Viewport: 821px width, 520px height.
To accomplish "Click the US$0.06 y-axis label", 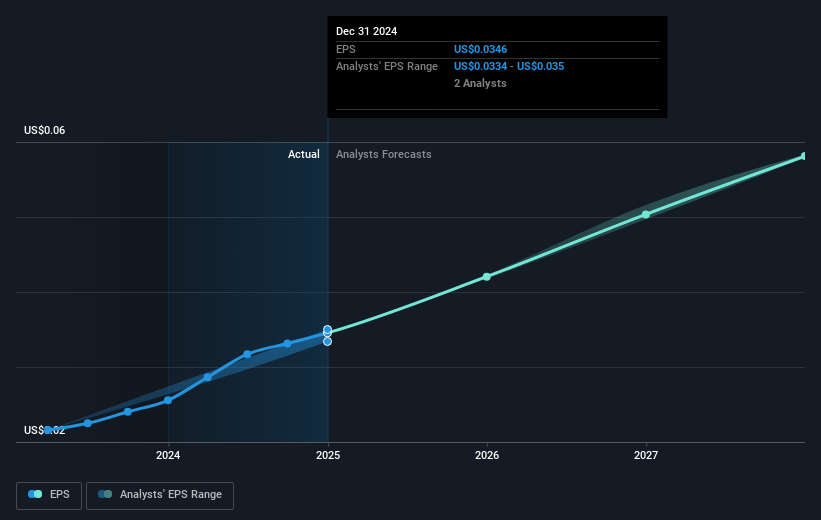I will point(45,130).
